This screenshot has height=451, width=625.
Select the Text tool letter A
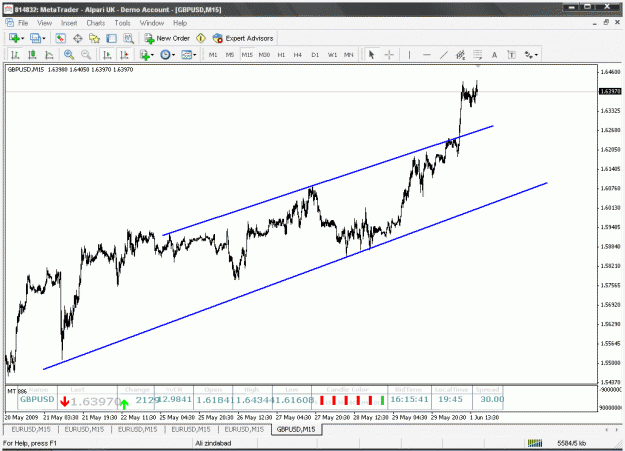pyautogui.click(x=494, y=55)
